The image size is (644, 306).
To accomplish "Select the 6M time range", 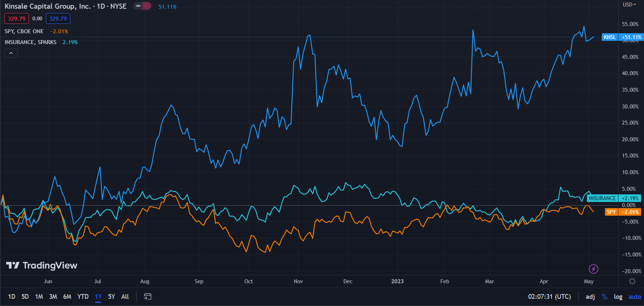I will (x=67, y=297).
